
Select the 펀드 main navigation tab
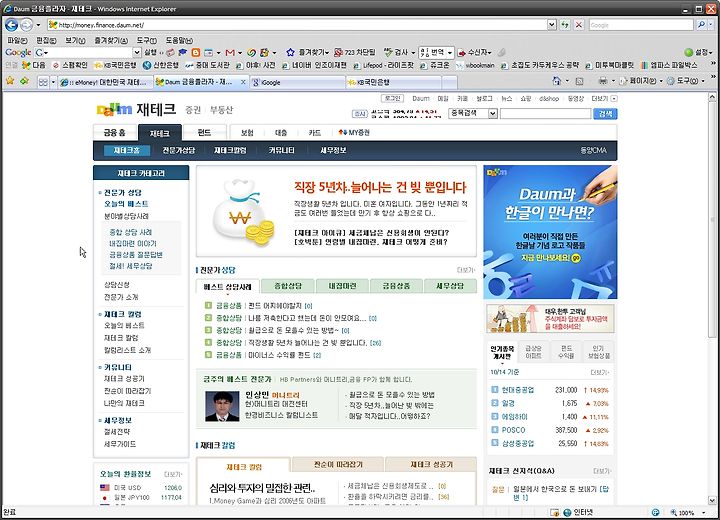click(x=204, y=132)
